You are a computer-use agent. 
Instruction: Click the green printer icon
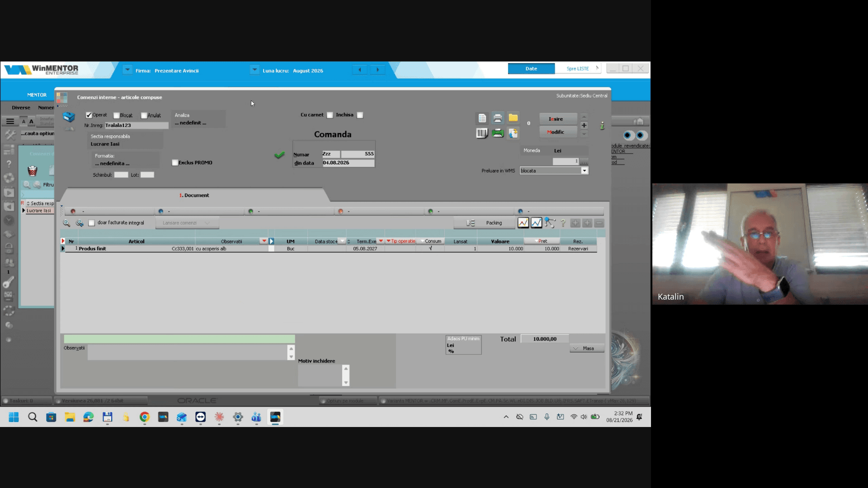498,133
